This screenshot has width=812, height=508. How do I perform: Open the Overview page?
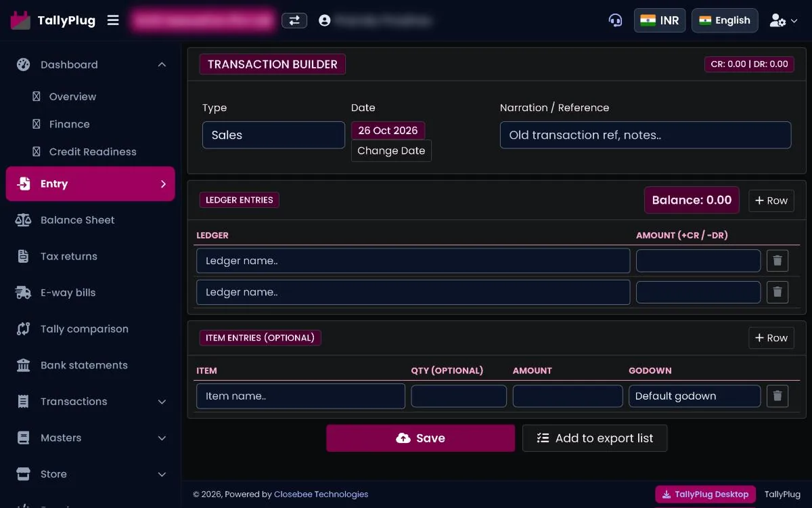coord(72,96)
